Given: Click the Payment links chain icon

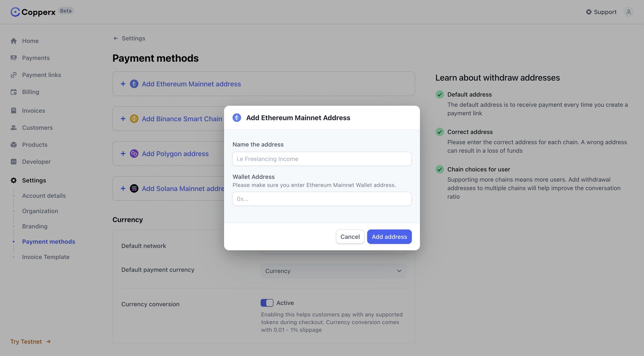Looking at the screenshot, I should pos(13,75).
